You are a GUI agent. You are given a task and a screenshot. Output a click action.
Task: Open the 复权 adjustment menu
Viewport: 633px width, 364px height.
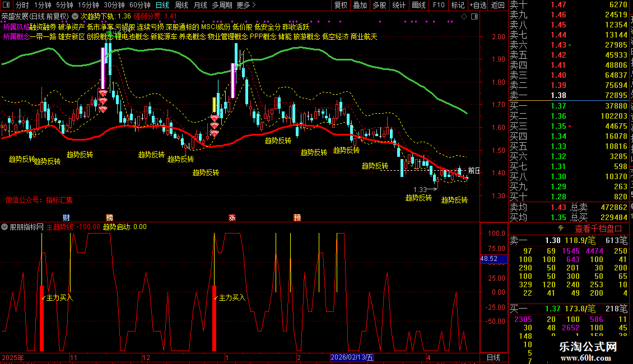[341, 5]
